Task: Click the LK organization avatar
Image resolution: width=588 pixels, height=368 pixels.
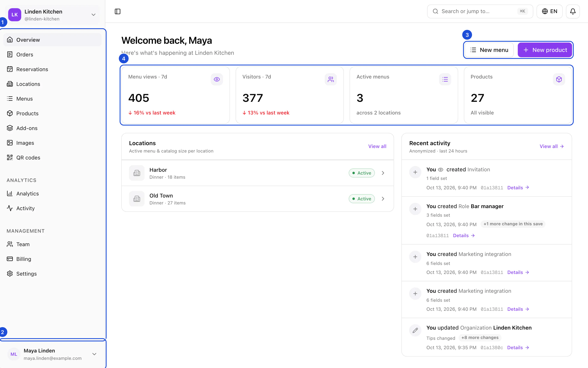Action: (x=14, y=15)
